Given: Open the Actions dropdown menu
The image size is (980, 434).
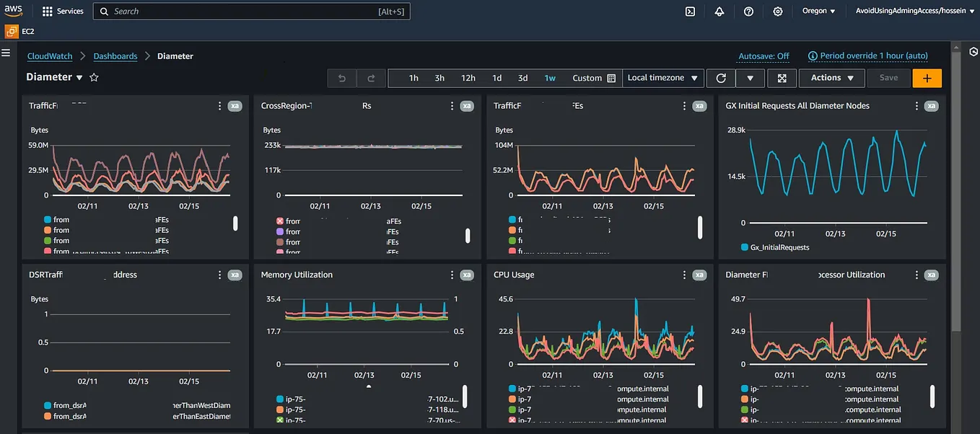Looking at the screenshot, I should (831, 78).
